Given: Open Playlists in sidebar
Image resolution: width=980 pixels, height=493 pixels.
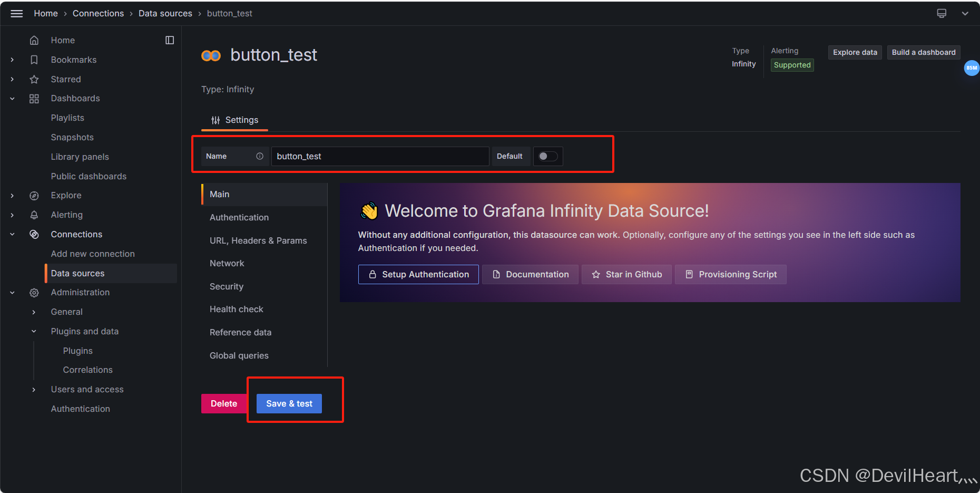Looking at the screenshot, I should [67, 118].
